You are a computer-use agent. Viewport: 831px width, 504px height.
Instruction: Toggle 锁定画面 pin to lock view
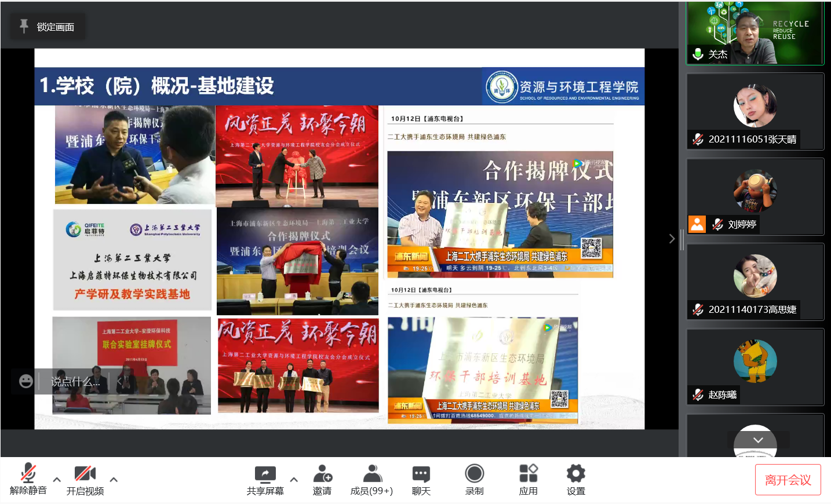click(x=48, y=27)
